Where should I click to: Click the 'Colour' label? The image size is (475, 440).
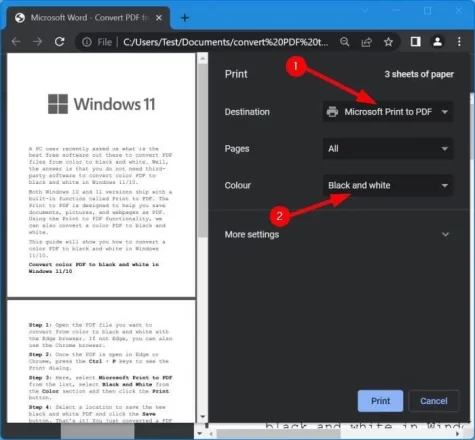[x=238, y=185]
